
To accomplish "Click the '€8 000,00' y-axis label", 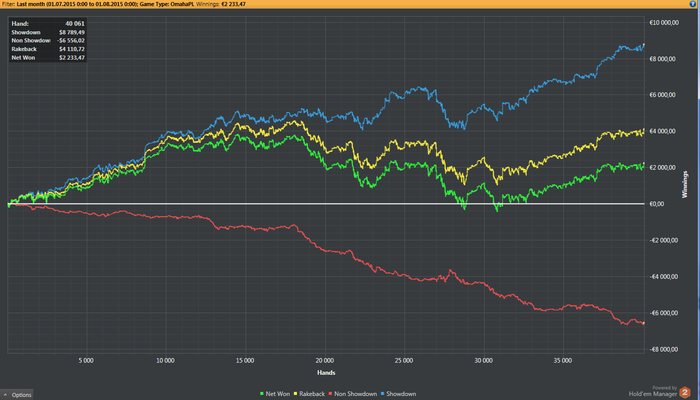I will [664, 59].
